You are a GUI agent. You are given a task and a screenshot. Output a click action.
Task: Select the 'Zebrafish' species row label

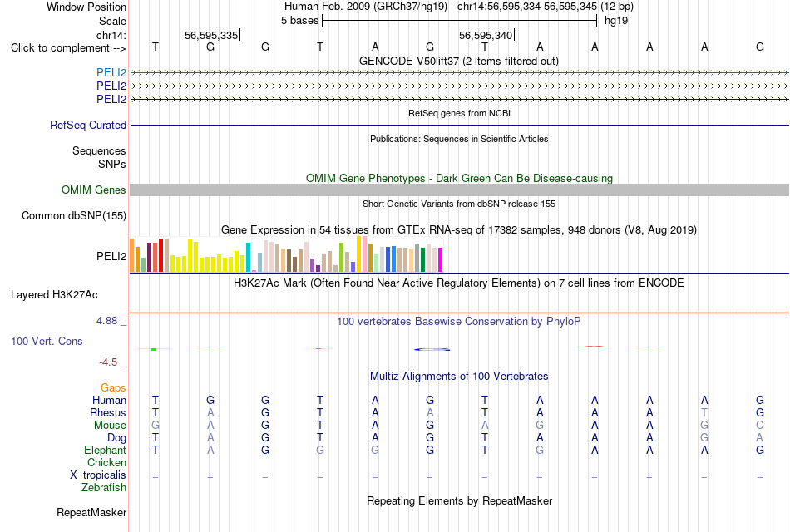[x=104, y=488]
